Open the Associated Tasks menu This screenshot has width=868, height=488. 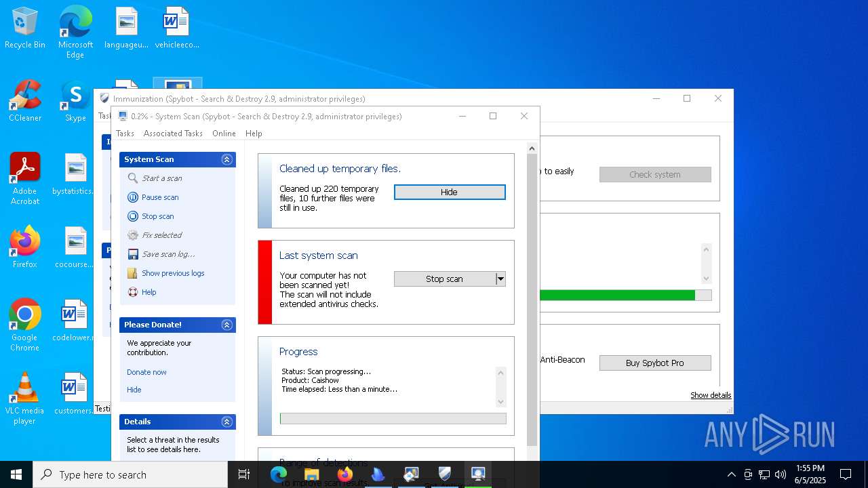click(x=173, y=134)
